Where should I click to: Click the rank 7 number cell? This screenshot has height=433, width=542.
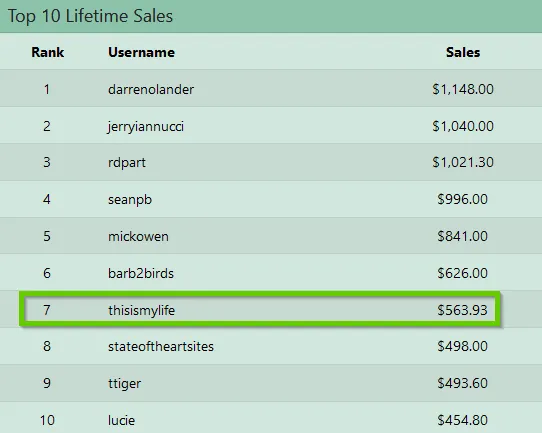click(x=47, y=310)
